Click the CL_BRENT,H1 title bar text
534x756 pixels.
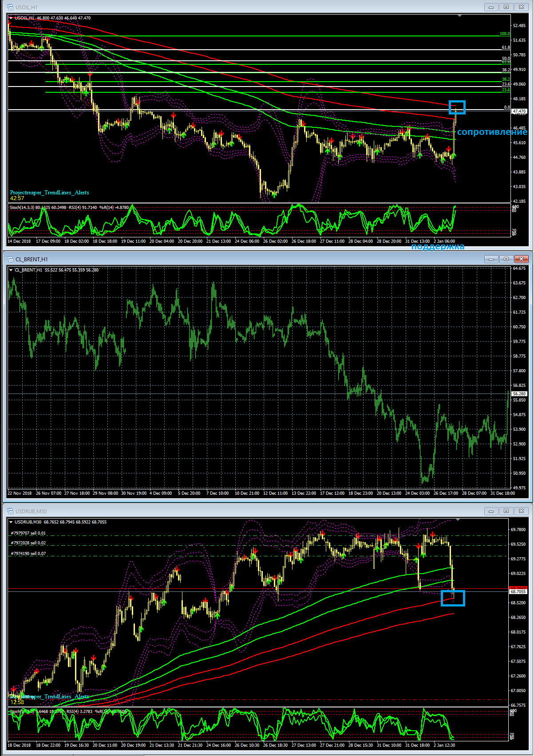pos(32,260)
